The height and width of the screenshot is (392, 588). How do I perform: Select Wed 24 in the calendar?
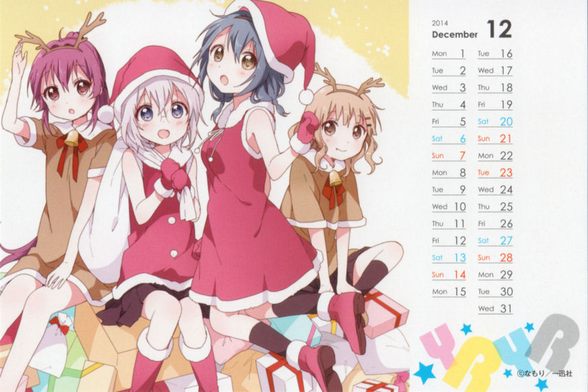click(x=495, y=190)
